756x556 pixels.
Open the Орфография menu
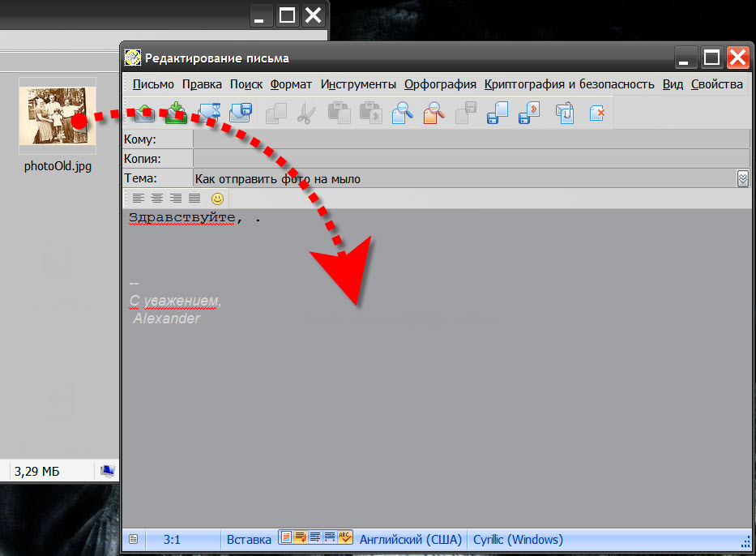tap(440, 84)
